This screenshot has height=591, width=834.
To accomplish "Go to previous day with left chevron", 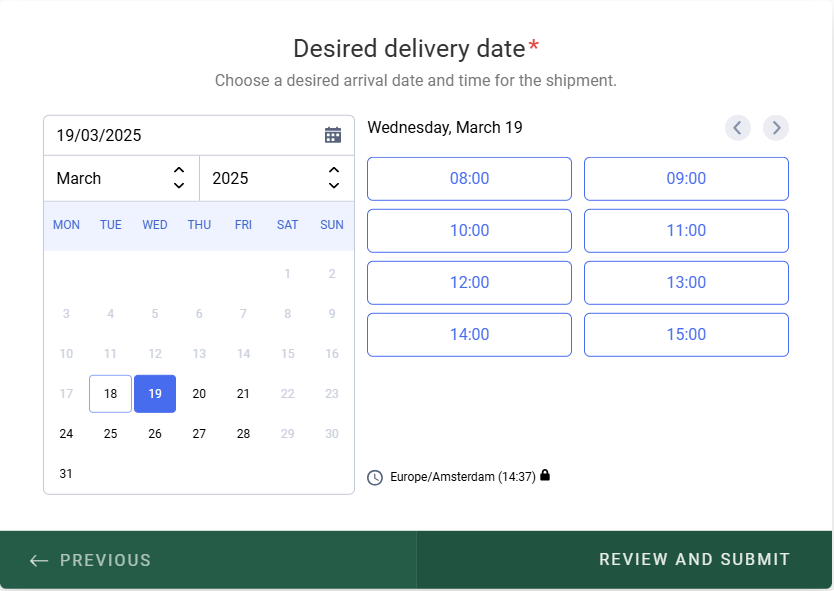I will pos(738,128).
